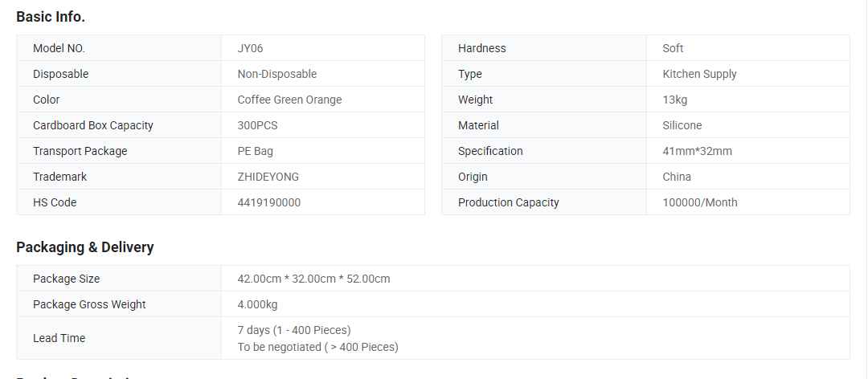Select the 41mm*32mm specification value
Viewport: 868px width, 379px height.
697,151
